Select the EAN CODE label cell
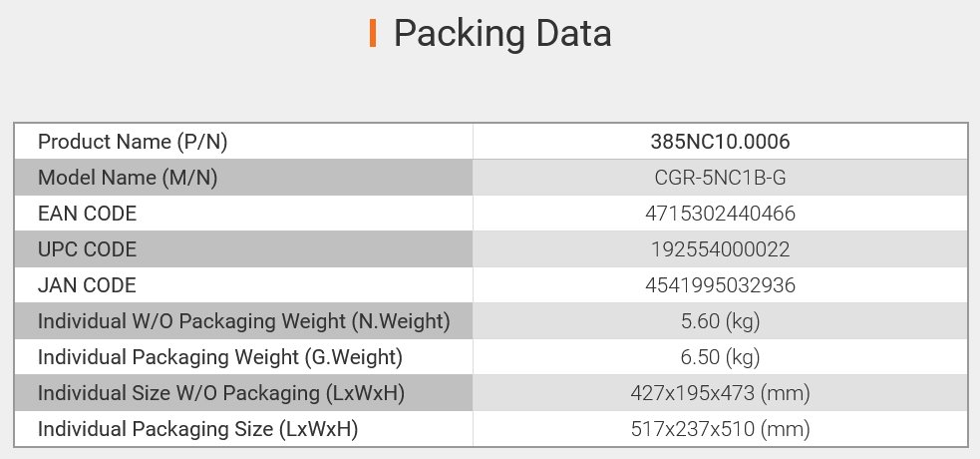Screen dimensions: 980x459 (87, 214)
